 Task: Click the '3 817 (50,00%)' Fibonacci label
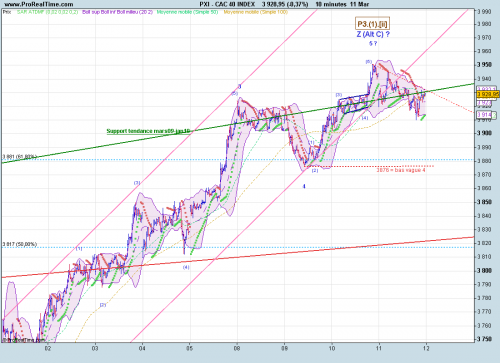[19, 244]
